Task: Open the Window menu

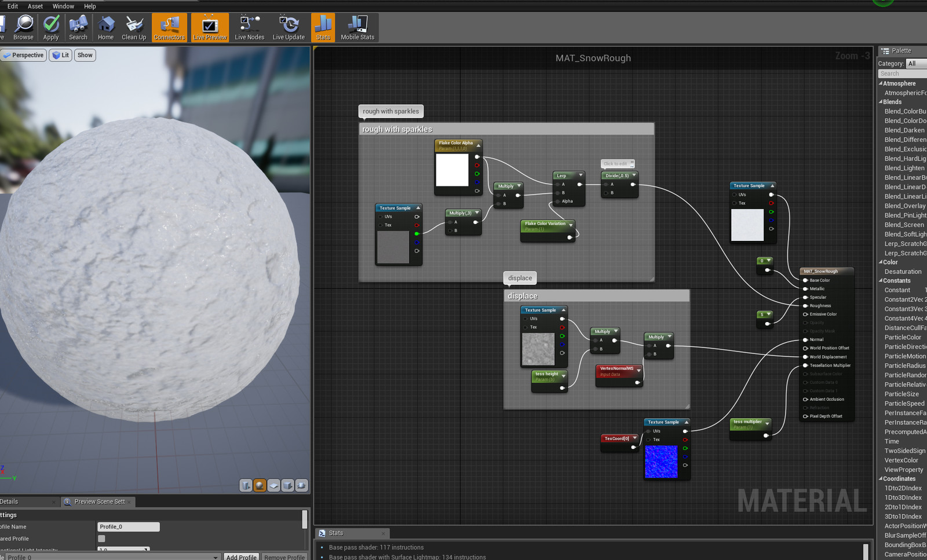Action: (x=63, y=6)
